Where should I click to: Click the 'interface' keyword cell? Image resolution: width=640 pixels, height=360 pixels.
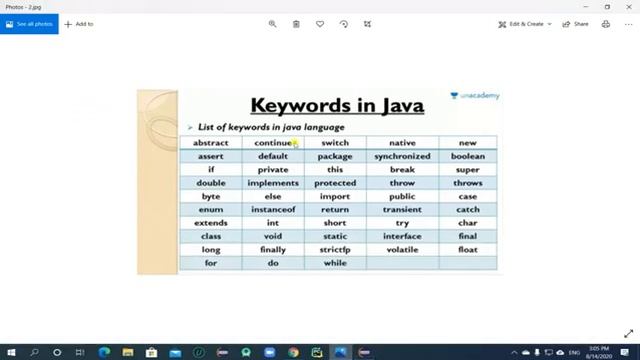click(402, 236)
